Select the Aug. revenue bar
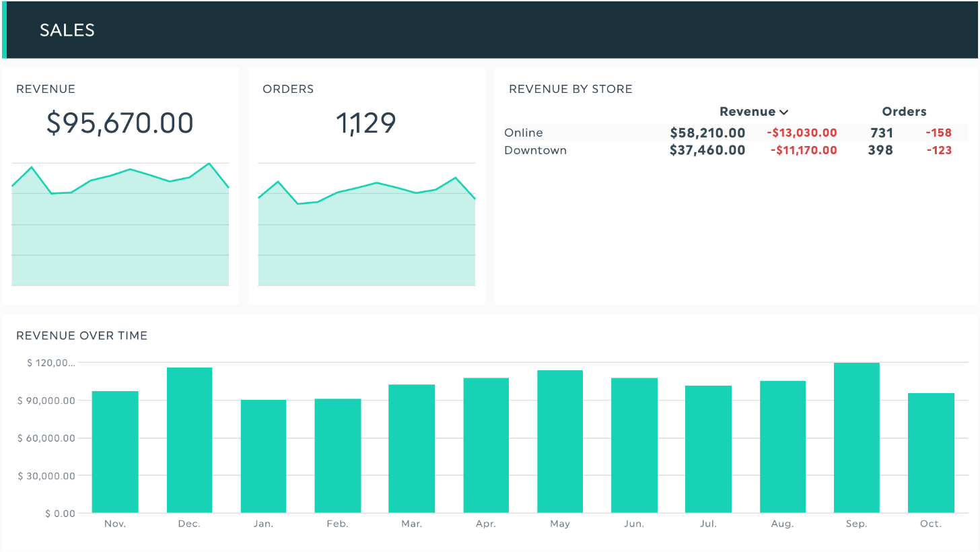980x552 pixels. tap(782, 447)
